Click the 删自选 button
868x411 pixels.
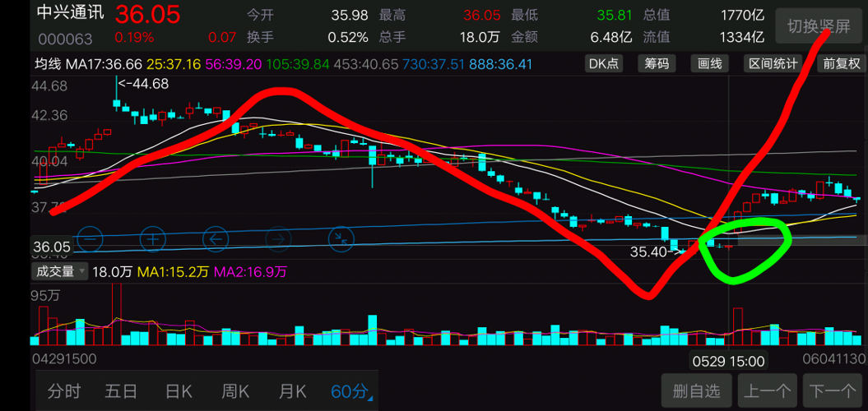695,391
